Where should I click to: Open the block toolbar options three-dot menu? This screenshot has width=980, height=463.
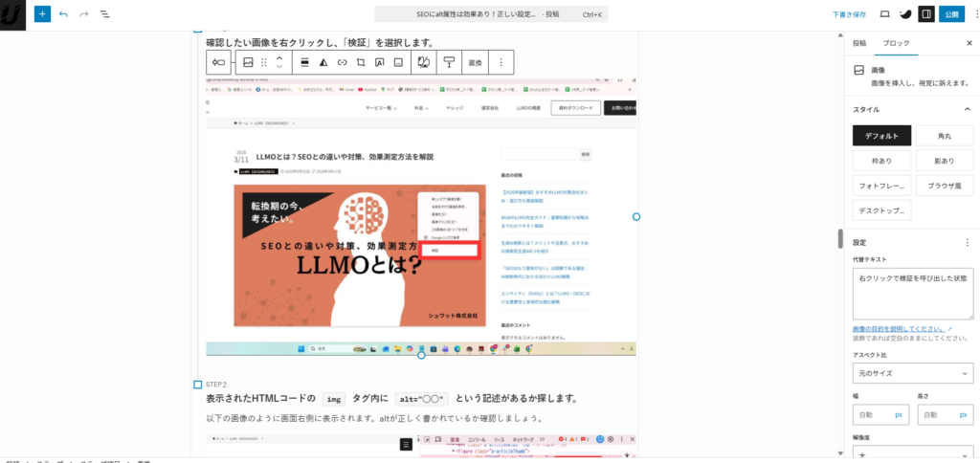pos(501,62)
